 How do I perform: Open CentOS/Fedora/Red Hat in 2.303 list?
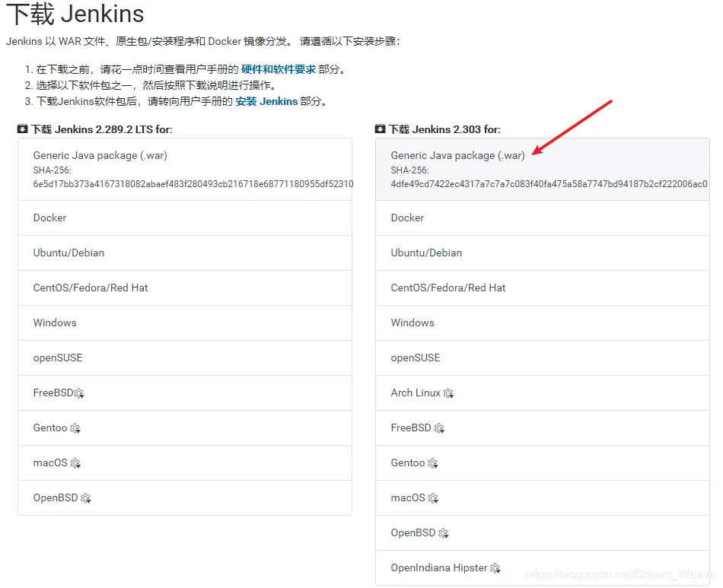point(543,288)
